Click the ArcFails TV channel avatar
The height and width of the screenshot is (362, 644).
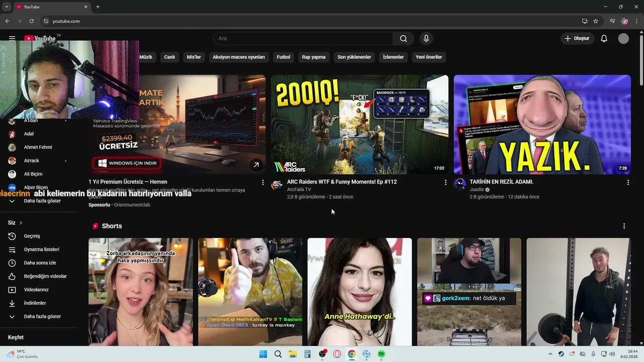tap(277, 185)
